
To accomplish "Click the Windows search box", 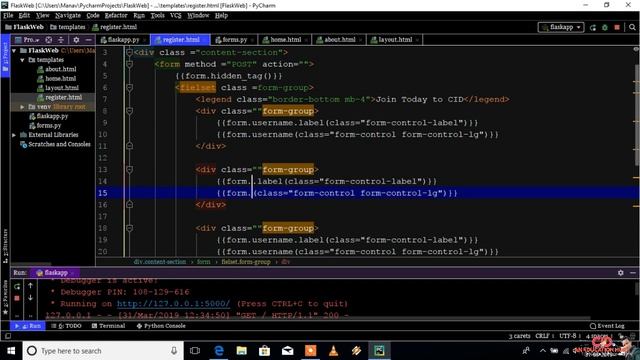I will [x=102, y=351].
